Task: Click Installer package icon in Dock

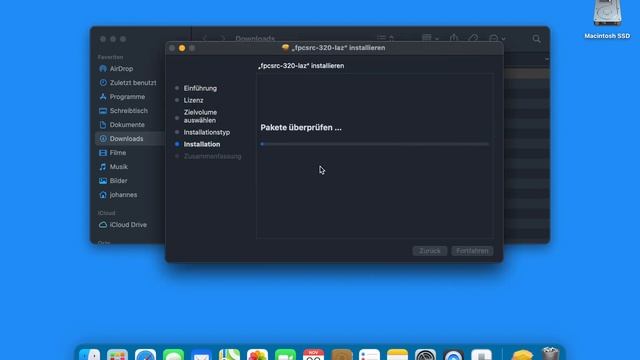Action: point(522,354)
